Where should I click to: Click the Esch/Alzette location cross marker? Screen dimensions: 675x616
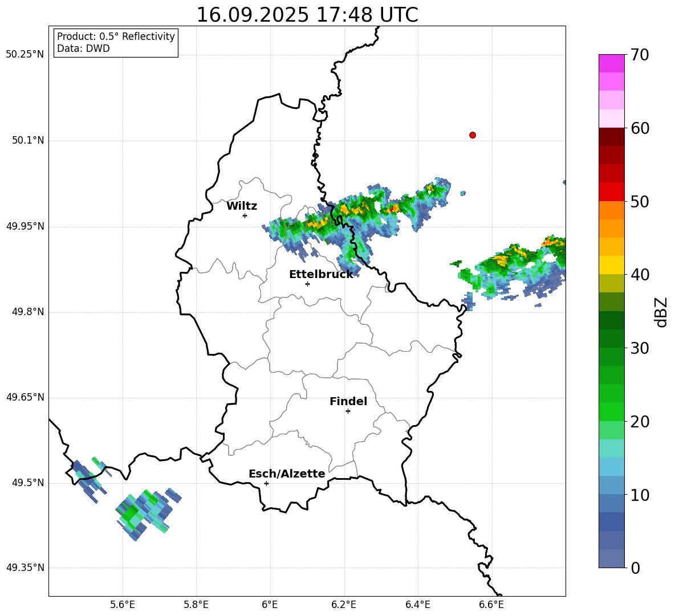[266, 483]
